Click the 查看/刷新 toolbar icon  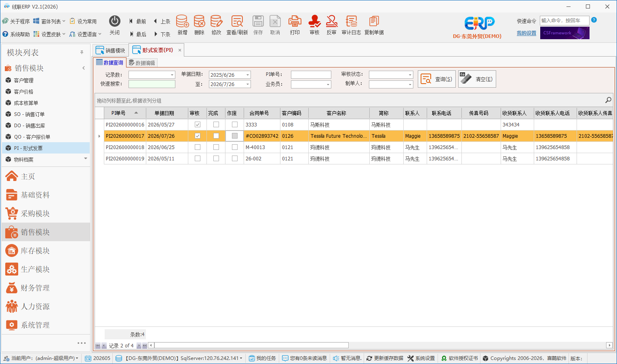(x=237, y=25)
